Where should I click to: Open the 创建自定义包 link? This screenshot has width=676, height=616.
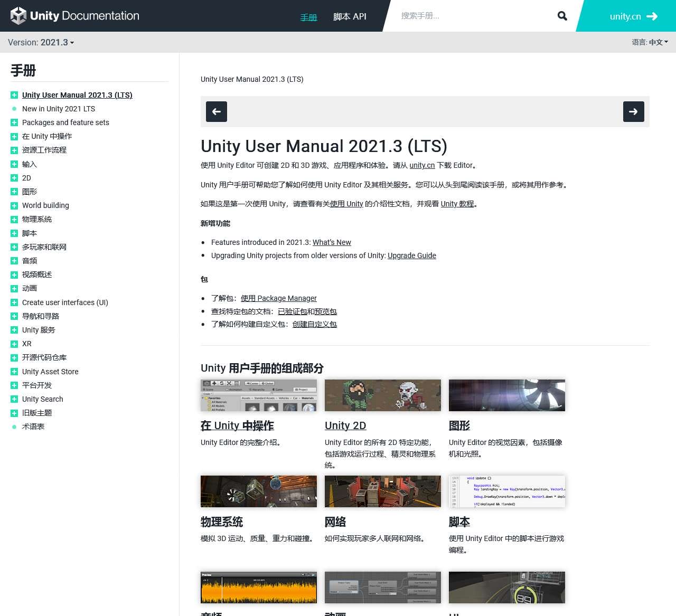[315, 324]
